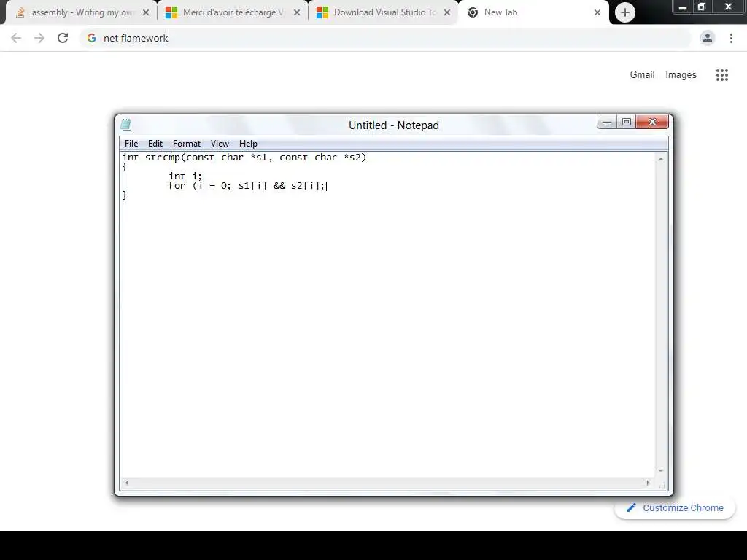The height and width of the screenshot is (560, 747).
Task: Open the Format menu in Notepad
Action: click(x=186, y=144)
